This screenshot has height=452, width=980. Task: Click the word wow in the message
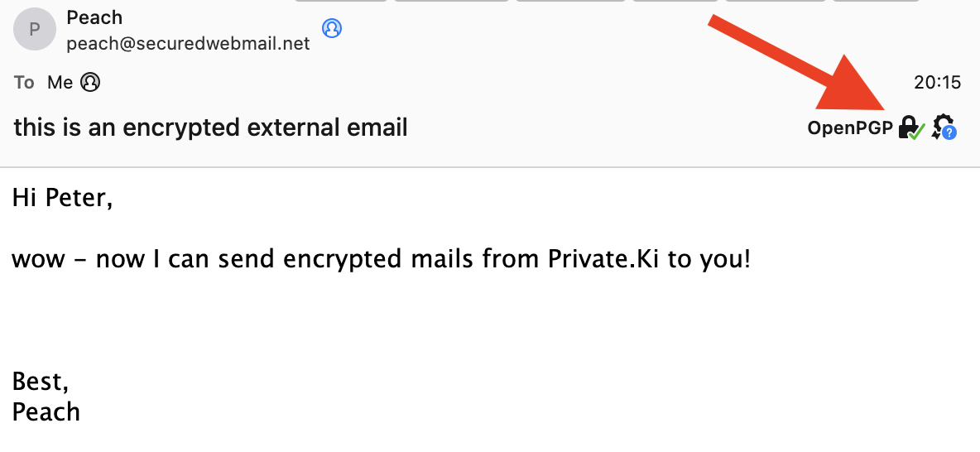pyautogui.click(x=37, y=260)
